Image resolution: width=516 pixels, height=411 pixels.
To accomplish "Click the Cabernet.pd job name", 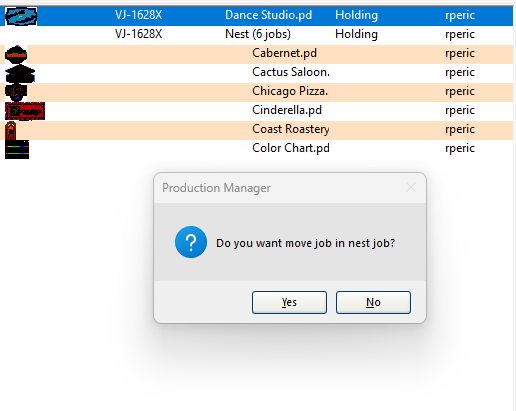I will coord(284,53).
